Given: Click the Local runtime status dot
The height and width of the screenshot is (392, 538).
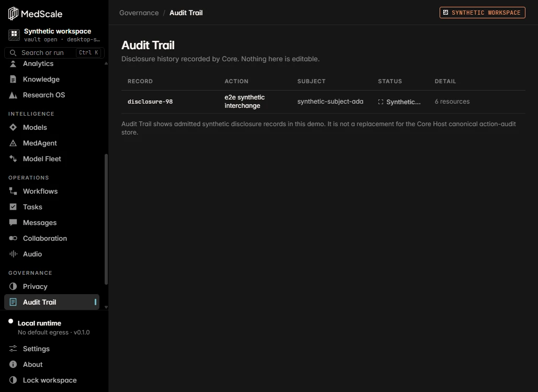Looking at the screenshot, I should [10, 321].
